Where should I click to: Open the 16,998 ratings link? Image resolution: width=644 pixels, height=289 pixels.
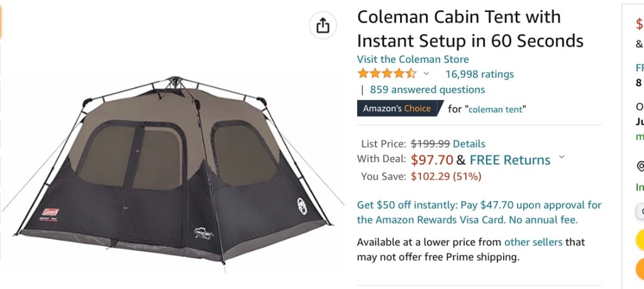click(x=479, y=74)
